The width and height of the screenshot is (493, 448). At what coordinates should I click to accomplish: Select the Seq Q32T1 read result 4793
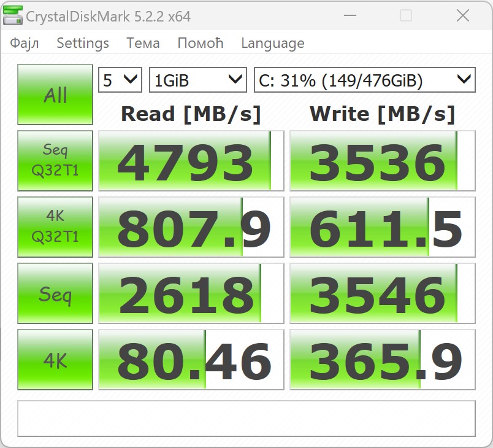191,161
